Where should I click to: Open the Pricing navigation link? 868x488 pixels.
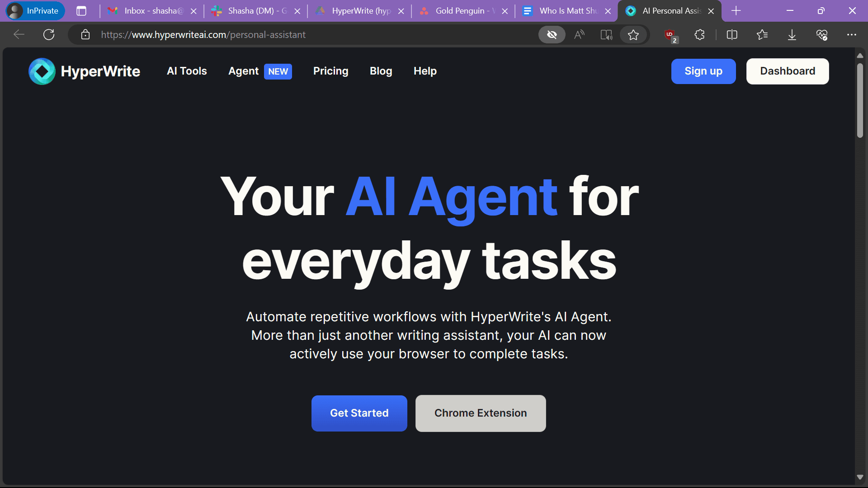click(330, 71)
